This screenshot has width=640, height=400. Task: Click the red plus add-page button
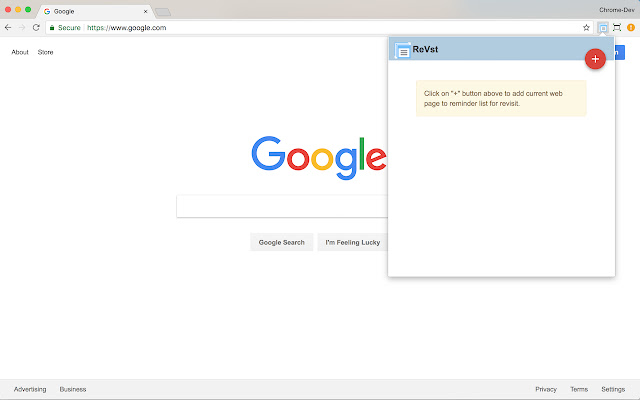[595, 59]
